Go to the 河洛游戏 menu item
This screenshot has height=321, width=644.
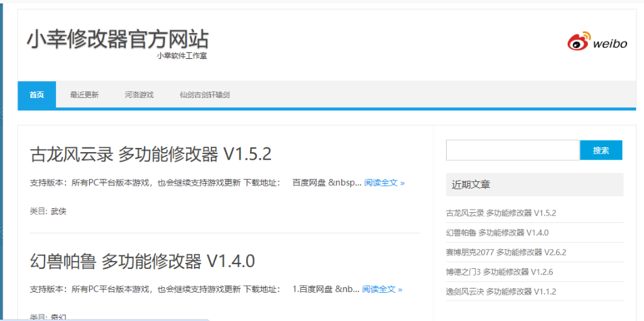139,95
